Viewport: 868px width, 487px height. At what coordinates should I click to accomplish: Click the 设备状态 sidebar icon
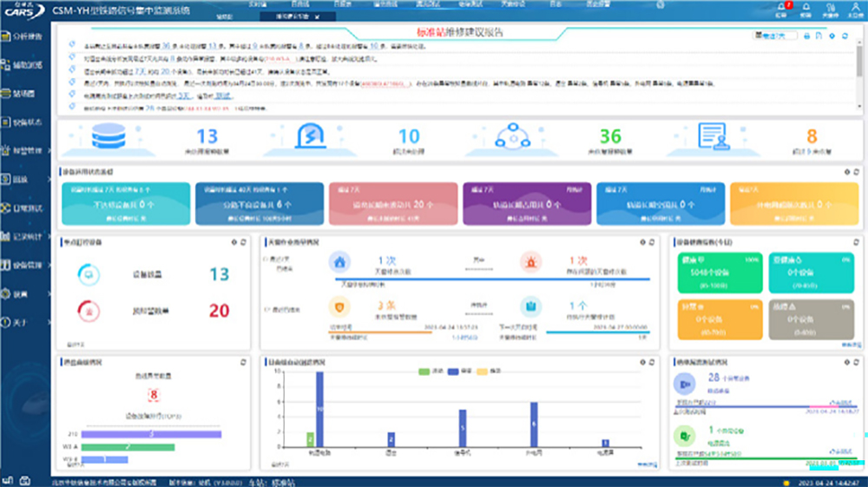pos(8,122)
